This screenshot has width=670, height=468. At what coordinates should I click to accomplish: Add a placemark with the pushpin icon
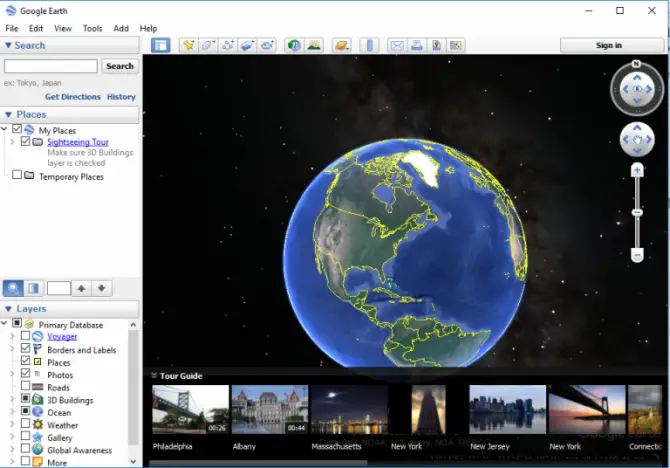pos(188,45)
